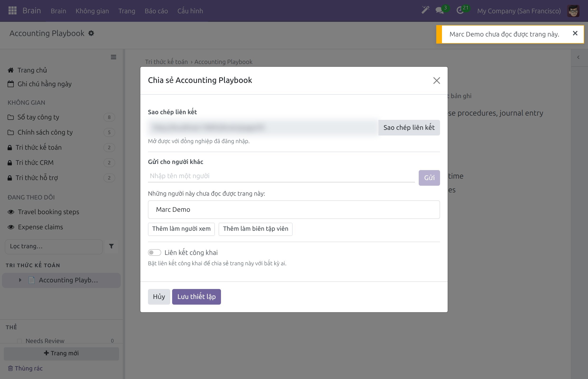Open the Cấu hình menu
Screen dimensions: 588x379
point(190,11)
